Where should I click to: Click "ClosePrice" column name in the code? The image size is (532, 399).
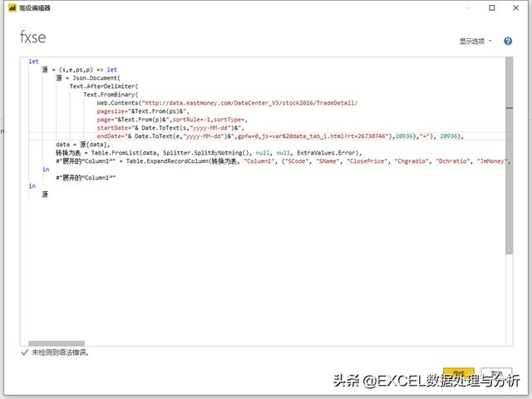(x=367, y=161)
